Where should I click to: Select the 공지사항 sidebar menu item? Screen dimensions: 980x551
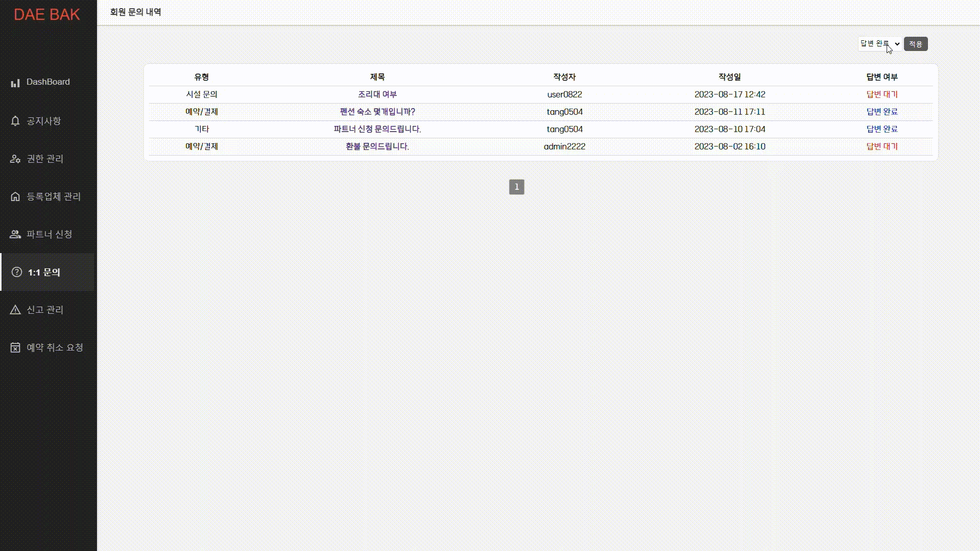pyautogui.click(x=44, y=121)
